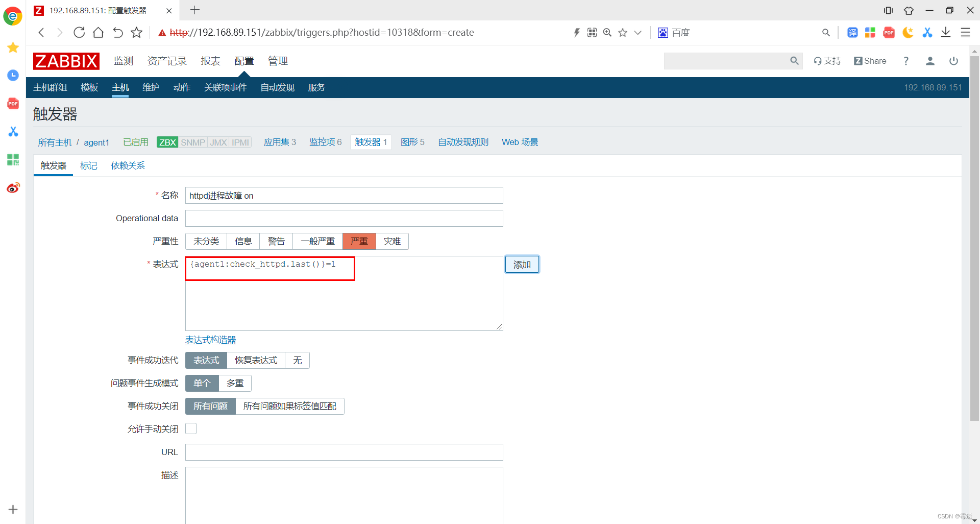
Task: Set severity to 警告
Action: [x=276, y=241]
